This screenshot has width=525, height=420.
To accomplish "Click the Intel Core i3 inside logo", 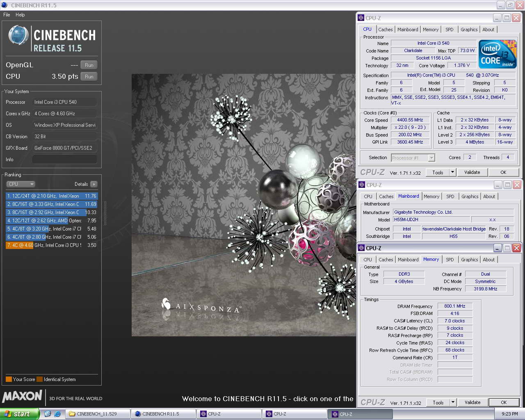I will click(x=498, y=54).
